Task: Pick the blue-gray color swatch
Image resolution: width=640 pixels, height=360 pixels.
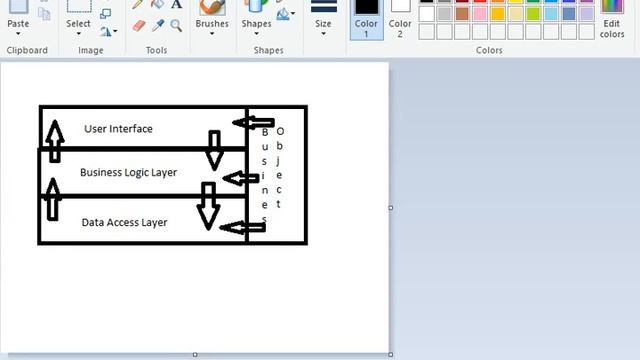Action: pos(569,14)
